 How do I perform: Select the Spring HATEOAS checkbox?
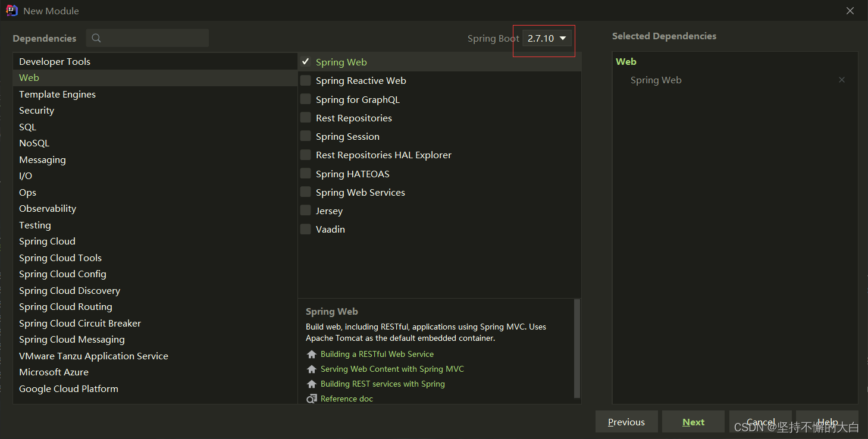point(306,174)
